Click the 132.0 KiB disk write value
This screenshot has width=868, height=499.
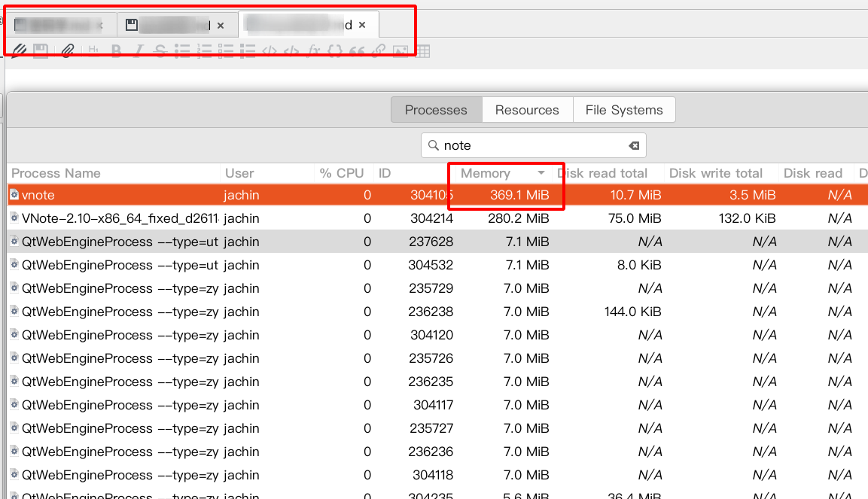(747, 218)
